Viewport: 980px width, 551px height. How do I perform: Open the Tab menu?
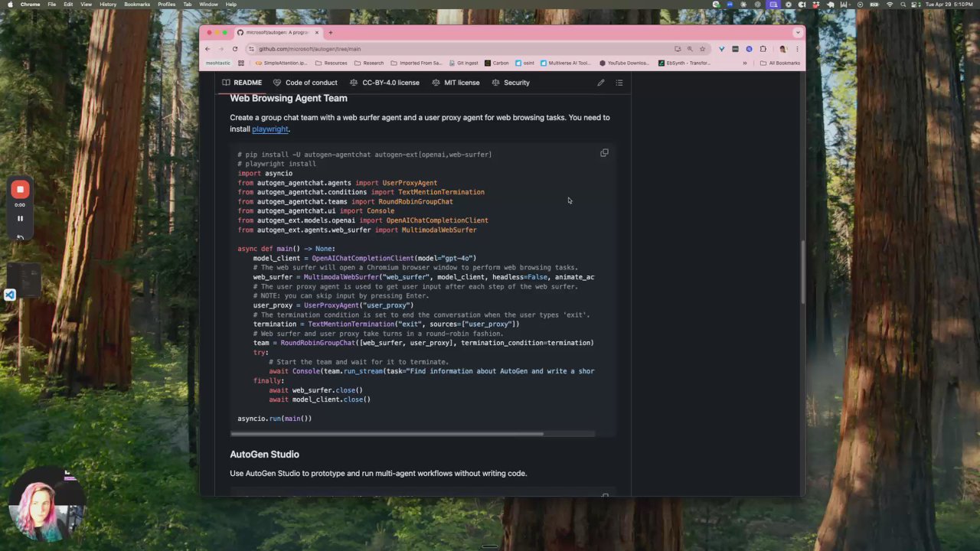[x=188, y=5]
